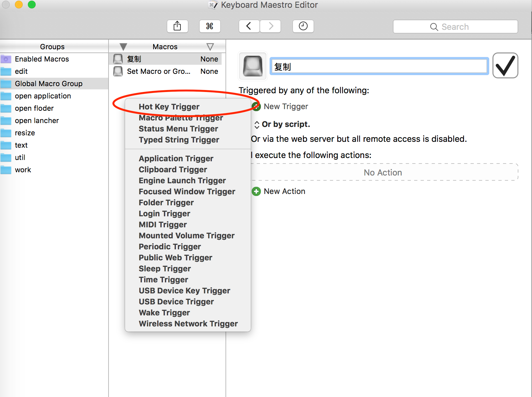Choose Macro Palette Trigger
This screenshot has height=397, width=532.
(x=188, y=118)
